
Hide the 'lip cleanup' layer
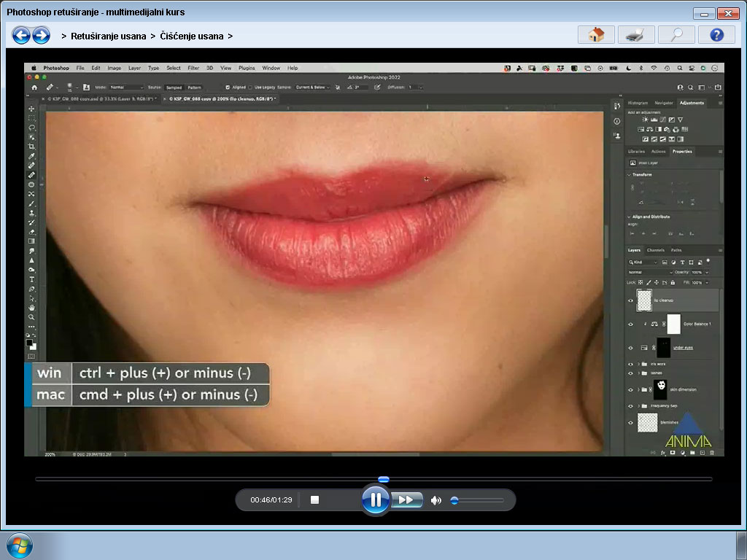tap(631, 301)
